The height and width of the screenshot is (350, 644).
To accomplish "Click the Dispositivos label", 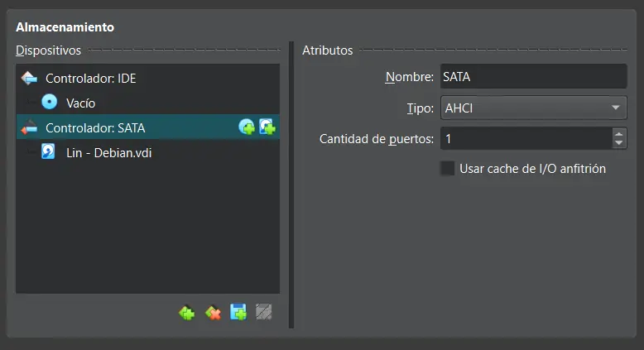I will point(48,50).
